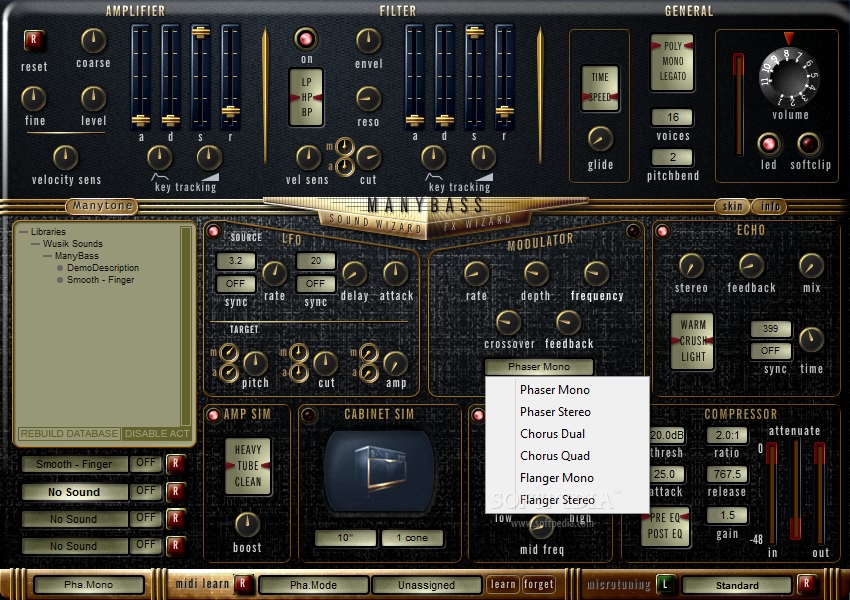The height and width of the screenshot is (600, 850).
Task: Click the velocity sens knob
Action: coord(66,157)
